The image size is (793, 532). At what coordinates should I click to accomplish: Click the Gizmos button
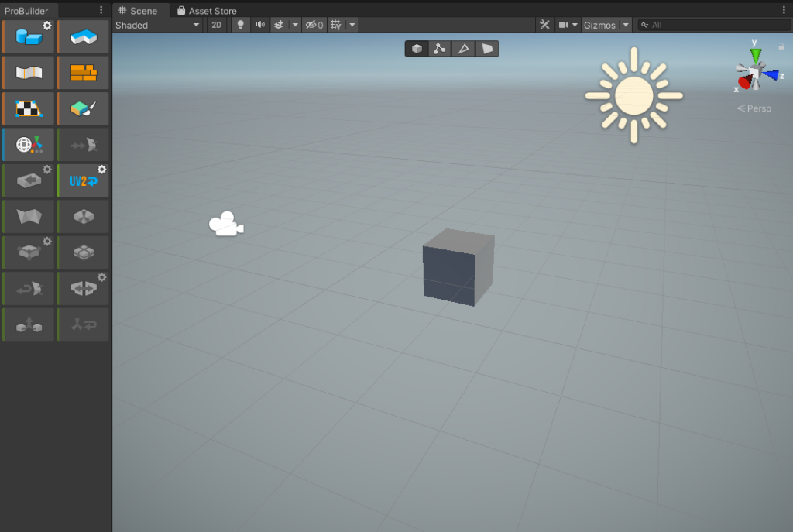tap(599, 25)
